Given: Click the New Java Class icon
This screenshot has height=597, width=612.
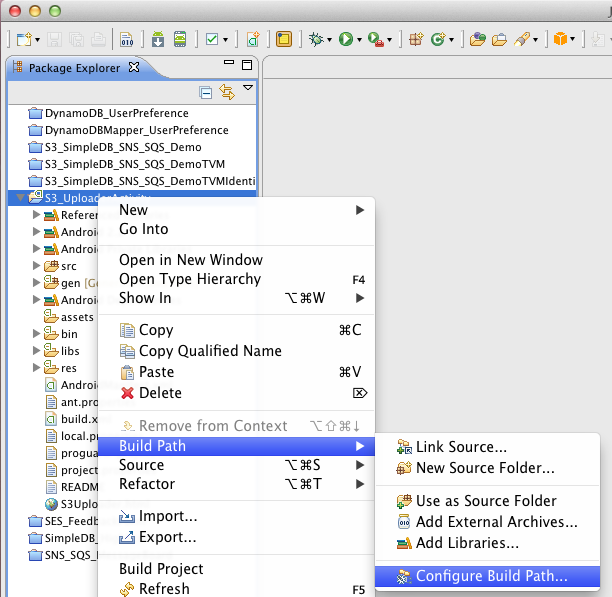Looking at the screenshot, I should [438, 39].
